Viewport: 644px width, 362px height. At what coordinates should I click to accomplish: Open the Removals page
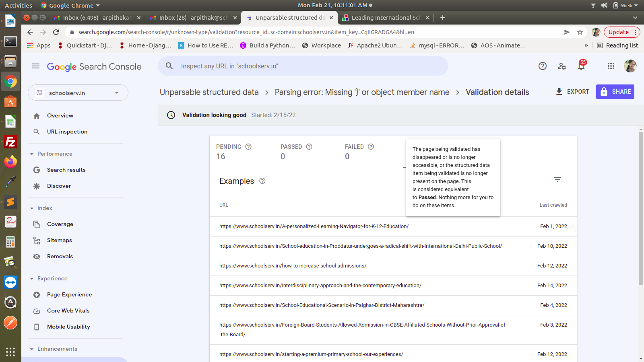60,257
